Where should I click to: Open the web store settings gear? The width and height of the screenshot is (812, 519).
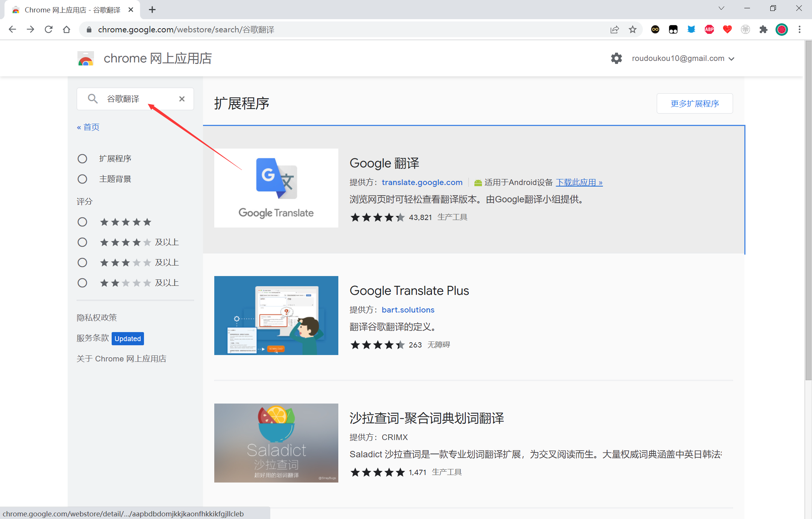(616, 58)
